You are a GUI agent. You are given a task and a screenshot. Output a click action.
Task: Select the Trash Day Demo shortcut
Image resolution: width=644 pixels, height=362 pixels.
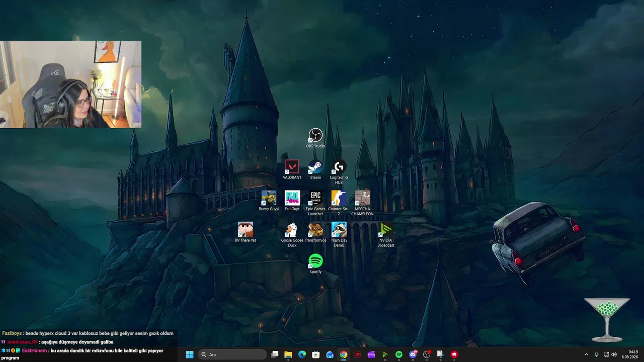339,235
